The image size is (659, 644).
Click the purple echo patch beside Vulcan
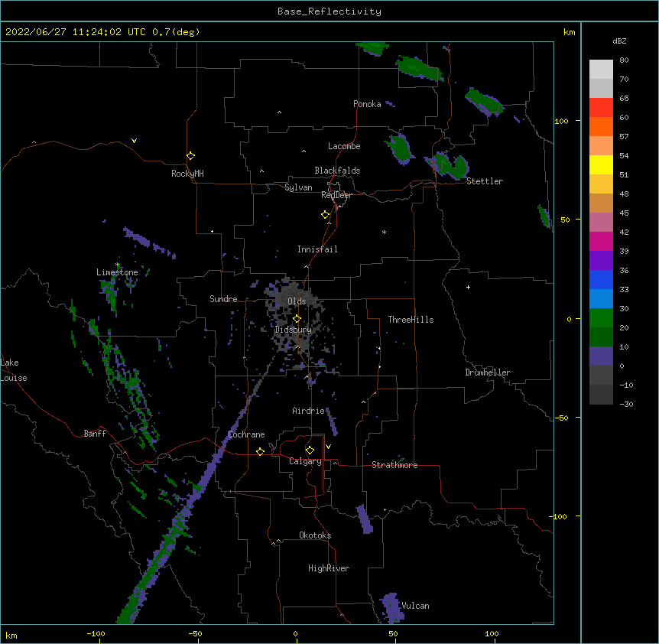click(391, 608)
